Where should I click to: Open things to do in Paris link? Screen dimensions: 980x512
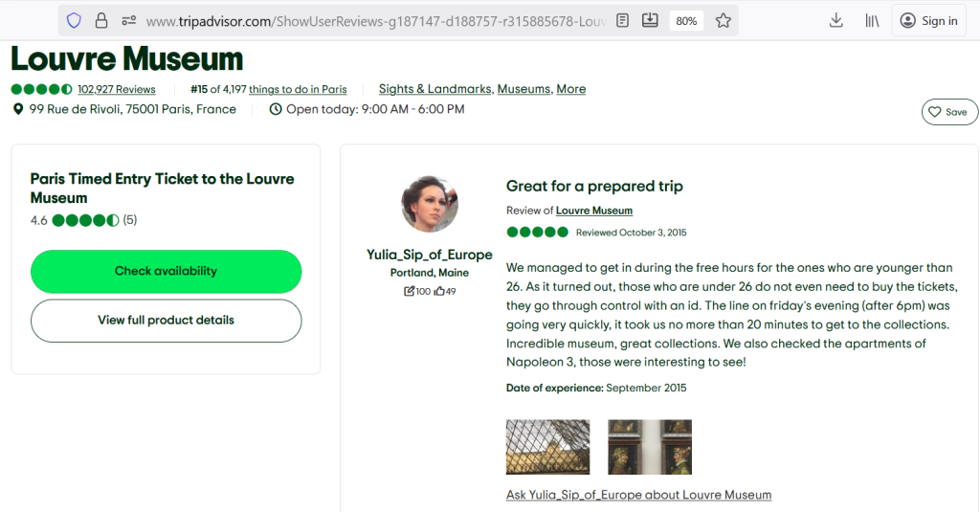pyautogui.click(x=298, y=89)
